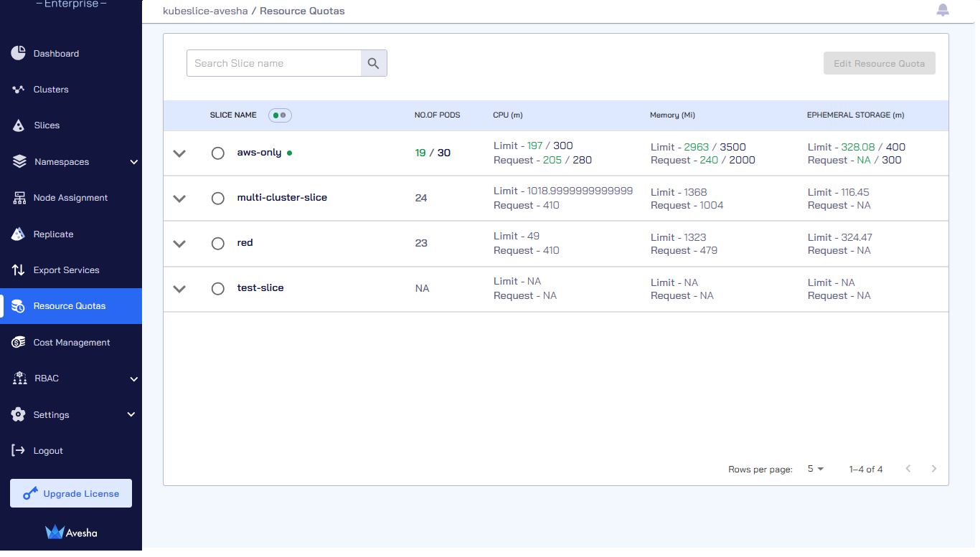Click the Limit - 1323 memory value
Image resolution: width=980 pixels, height=557 pixels.
(x=679, y=237)
